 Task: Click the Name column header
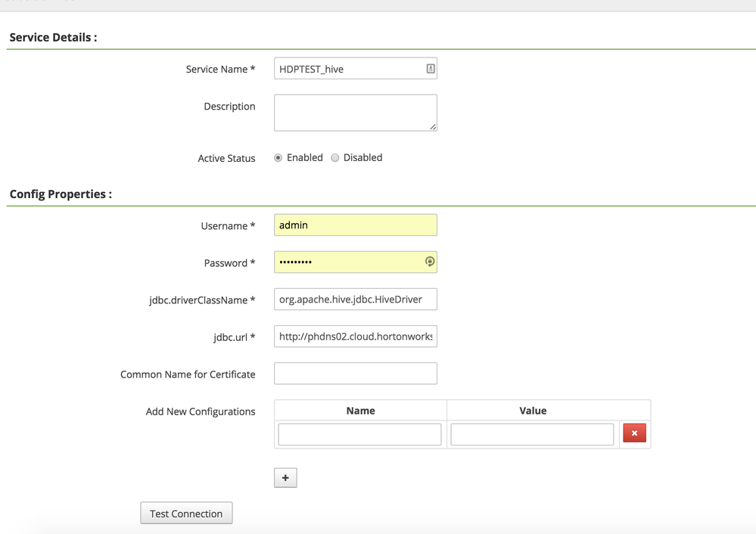coord(360,411)
